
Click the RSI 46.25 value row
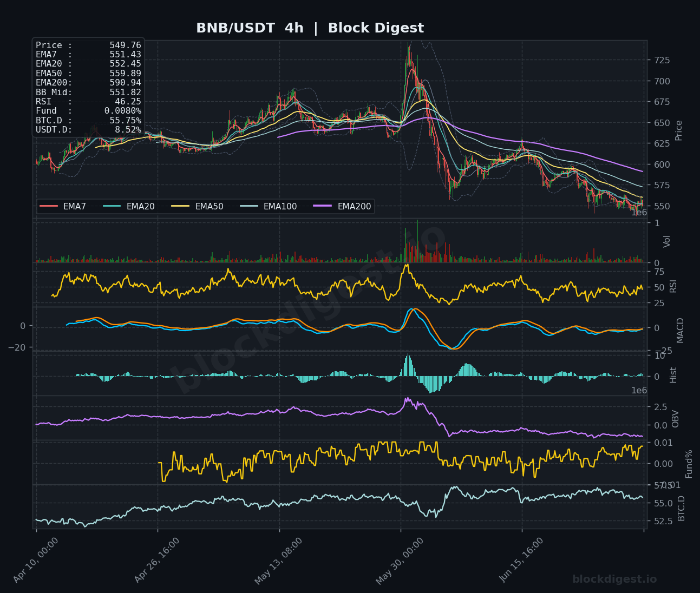88,101
